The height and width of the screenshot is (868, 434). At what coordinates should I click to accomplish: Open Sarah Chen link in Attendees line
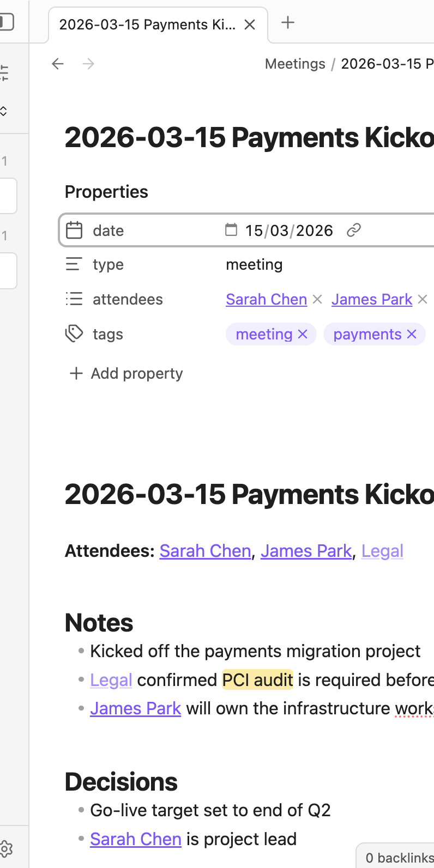[205, 551]
